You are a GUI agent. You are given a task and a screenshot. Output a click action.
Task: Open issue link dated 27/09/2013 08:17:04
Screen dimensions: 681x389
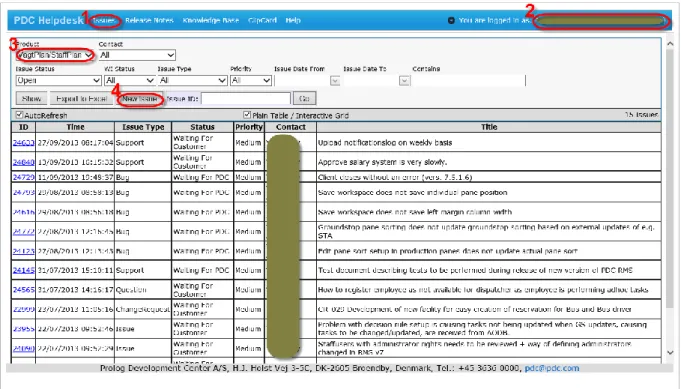pyautogui.click(x=23, y=143)
